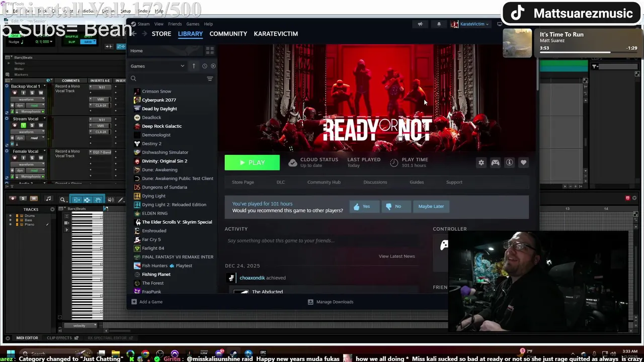
Task: Select ELDEN RING in games list
Action: coord(154,213)
